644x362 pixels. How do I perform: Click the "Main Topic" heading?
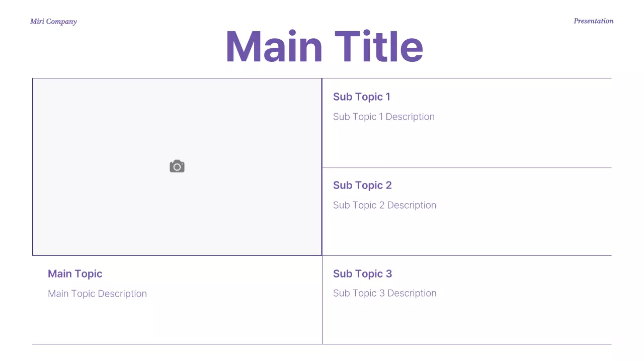[75, 274]
